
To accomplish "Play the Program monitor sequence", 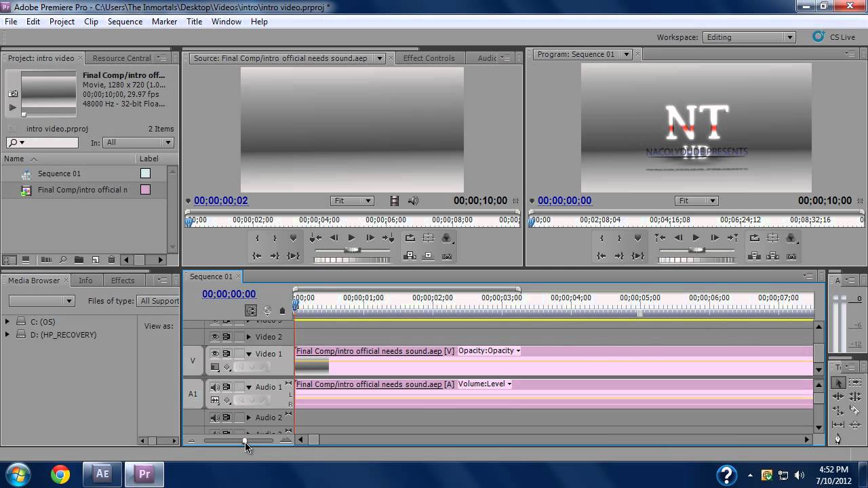I will [x=696, y=238].
